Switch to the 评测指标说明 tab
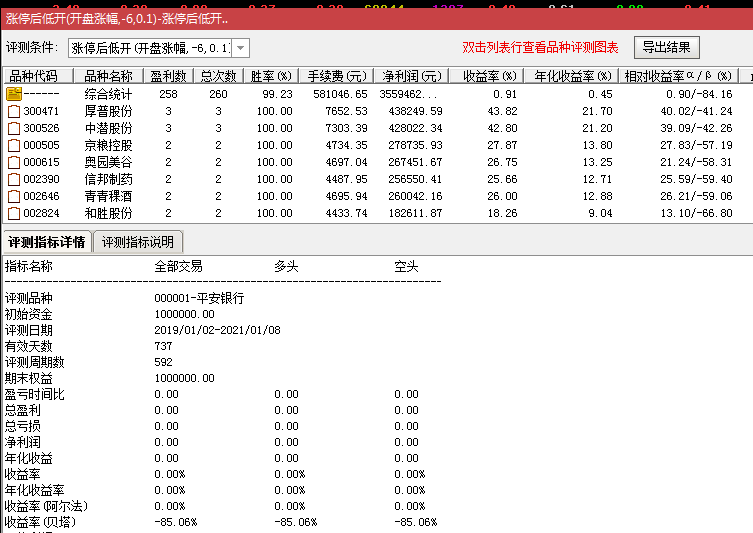The image size is (753, 533). coord(138,242)
